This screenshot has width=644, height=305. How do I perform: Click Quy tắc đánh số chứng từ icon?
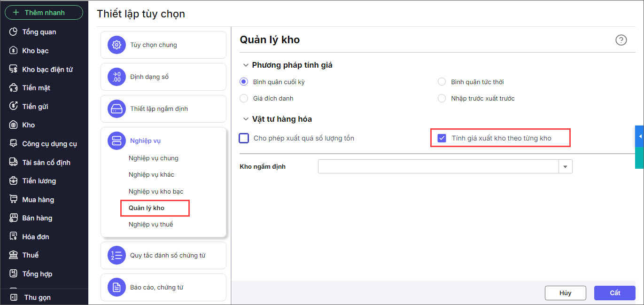pyautogui.click(x=116, y=255)
